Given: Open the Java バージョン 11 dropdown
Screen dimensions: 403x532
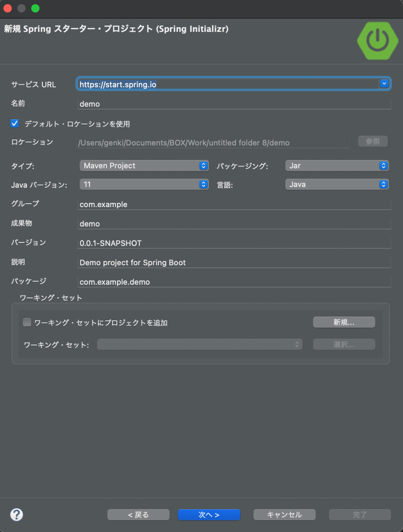Looking at the screenshot, I should pyautogui.click(x=144, y=184).
